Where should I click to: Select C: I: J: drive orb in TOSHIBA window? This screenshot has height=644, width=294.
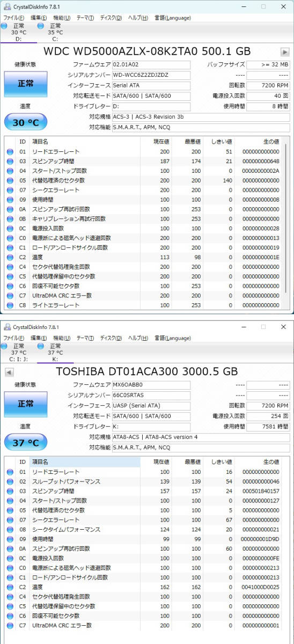coord(5,346)
